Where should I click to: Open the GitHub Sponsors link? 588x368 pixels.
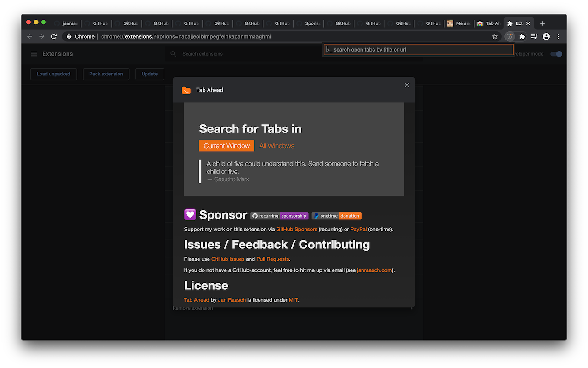point(296,229)
